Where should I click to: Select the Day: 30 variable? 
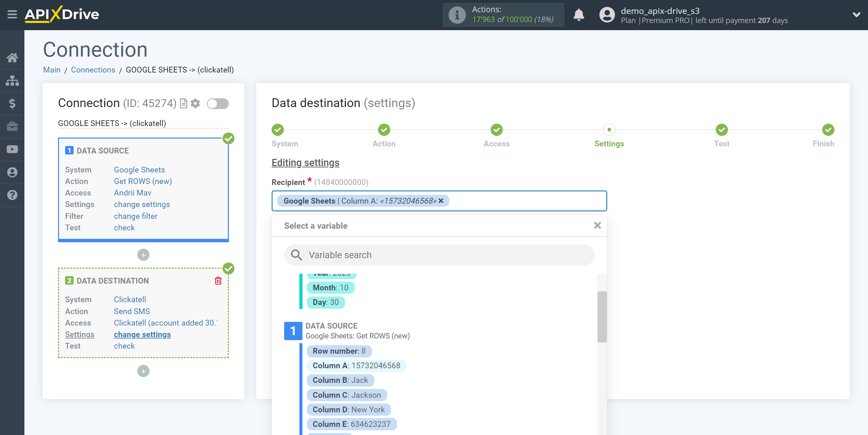(325, 302)
